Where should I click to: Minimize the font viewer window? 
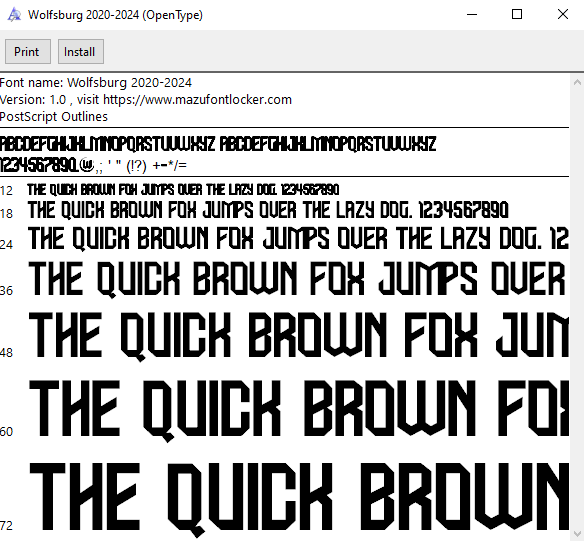pos(472,15)
